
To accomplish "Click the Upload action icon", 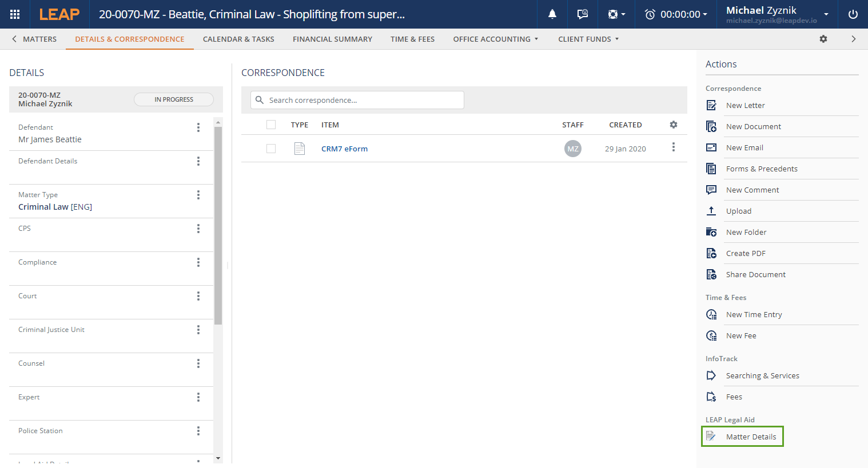I will tap(711, 211).
